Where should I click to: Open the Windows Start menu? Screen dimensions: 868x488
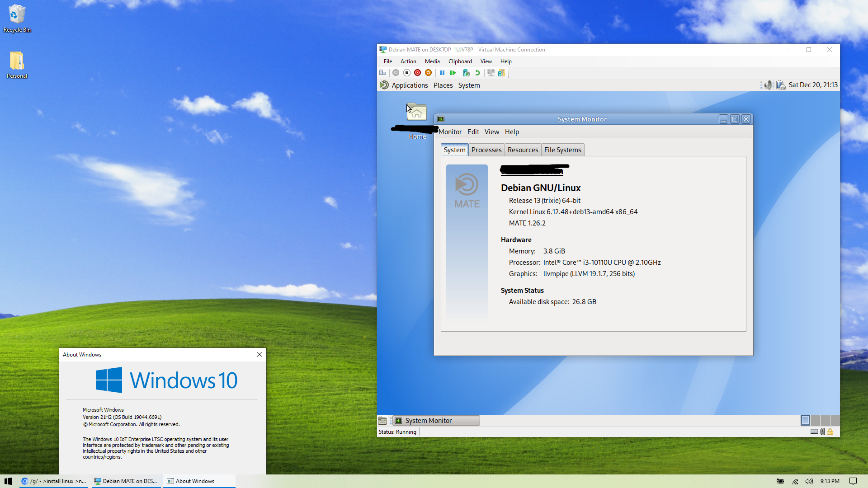[x=8, y=481]
